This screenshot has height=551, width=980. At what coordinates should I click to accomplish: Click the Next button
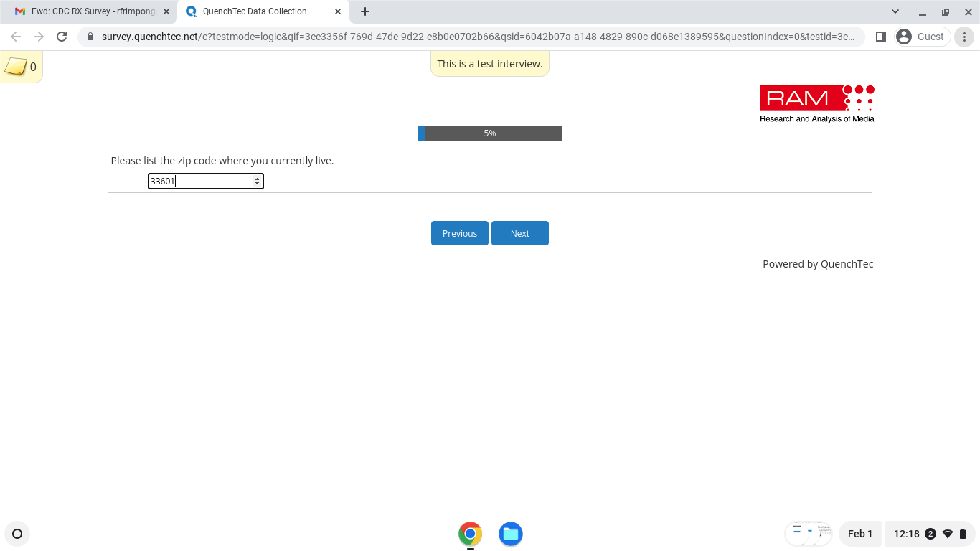[519, 233]
